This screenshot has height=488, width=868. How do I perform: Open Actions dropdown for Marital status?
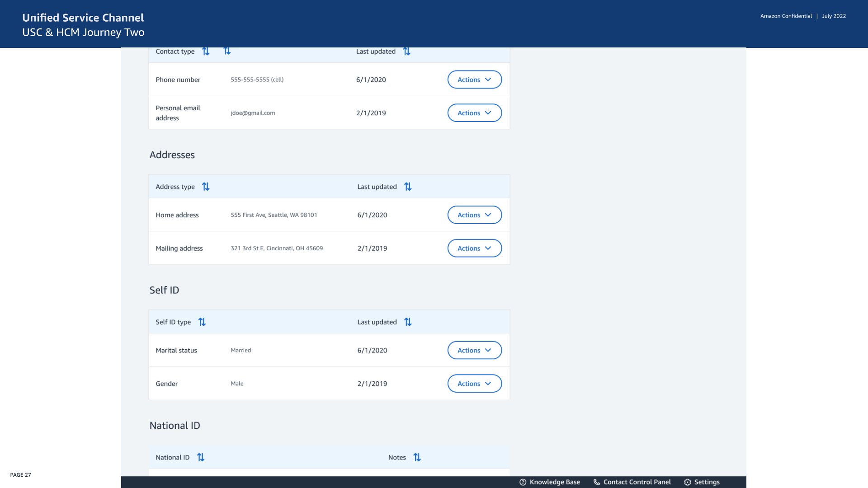click(474, 350)
